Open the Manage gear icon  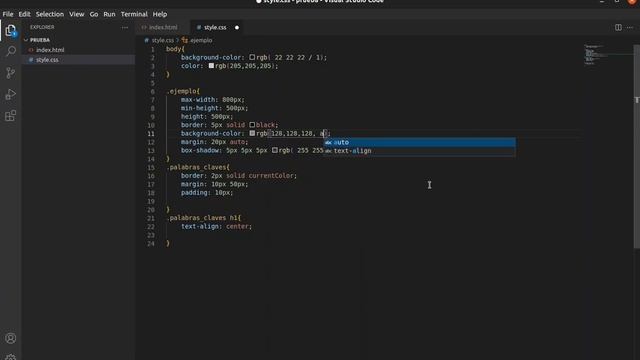click(11, 357)
